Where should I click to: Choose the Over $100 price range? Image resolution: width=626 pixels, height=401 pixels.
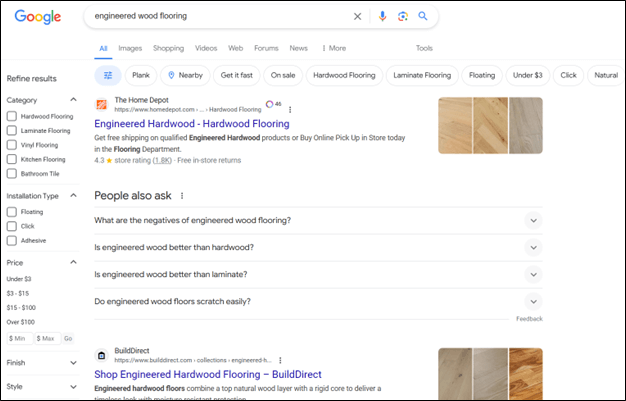click(x=20, y=322)
